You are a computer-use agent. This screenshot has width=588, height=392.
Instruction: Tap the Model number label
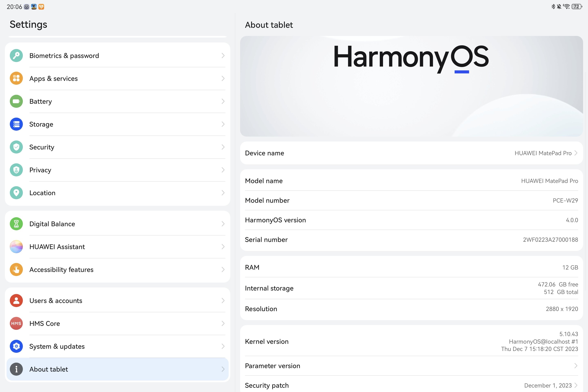267,200
